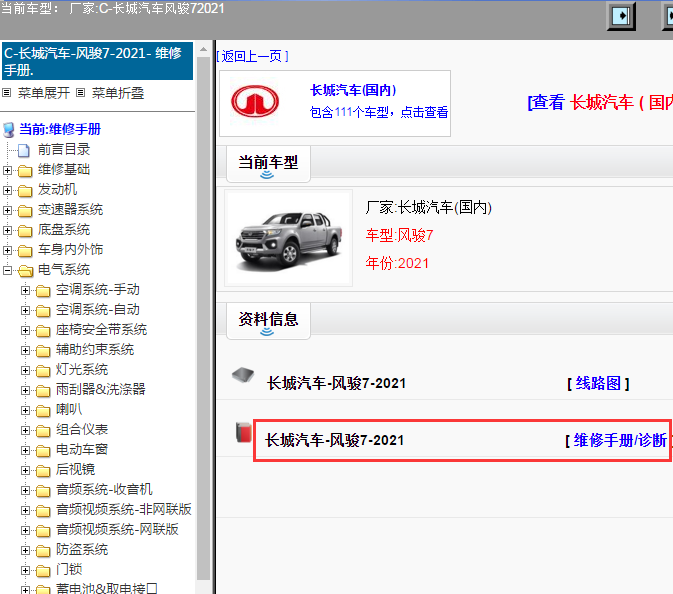The width and height of the screenshot is (673, 594).
Task: Click the folder icon for 发动机
Action: [25, 191]
